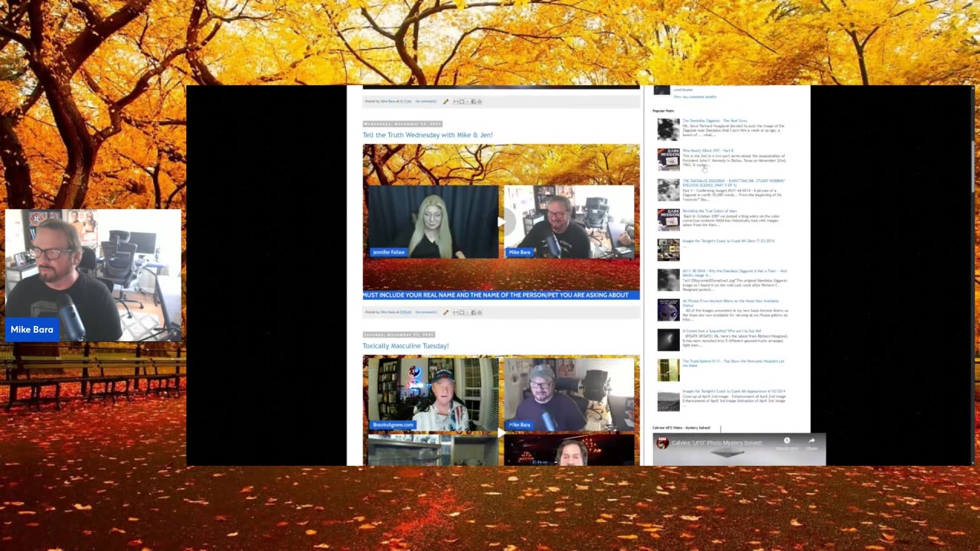The height and width of the screenshot is (551, 980).
Task: Click the Calvine UFO Photo Mystery Solved video title
Action: point(717,442)
